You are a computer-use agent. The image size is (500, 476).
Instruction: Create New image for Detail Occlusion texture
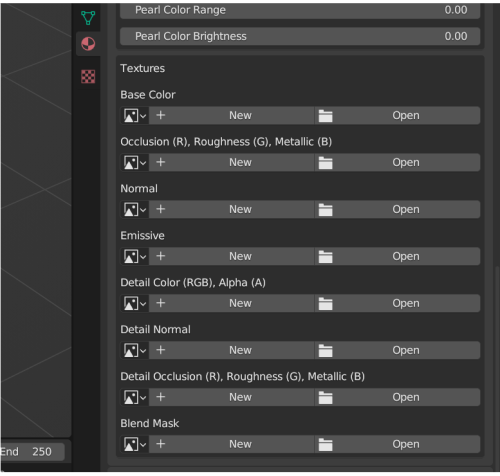coord(232,397)
